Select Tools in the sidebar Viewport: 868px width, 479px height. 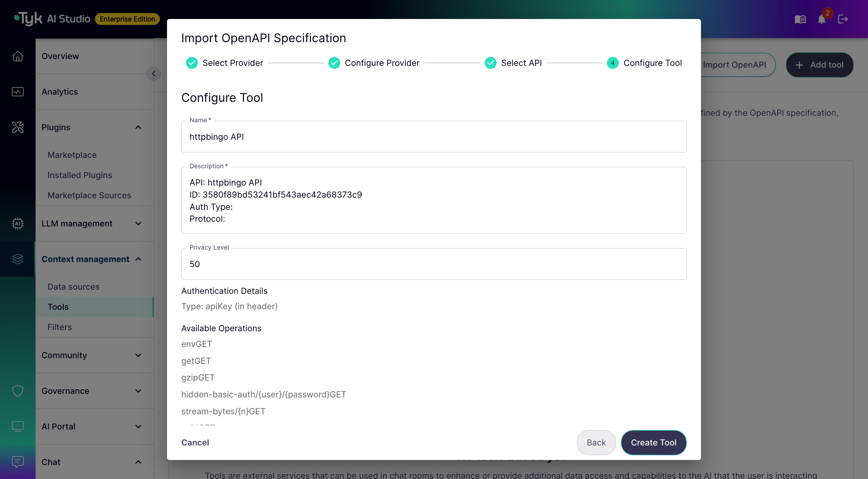(x=95, y=307)
